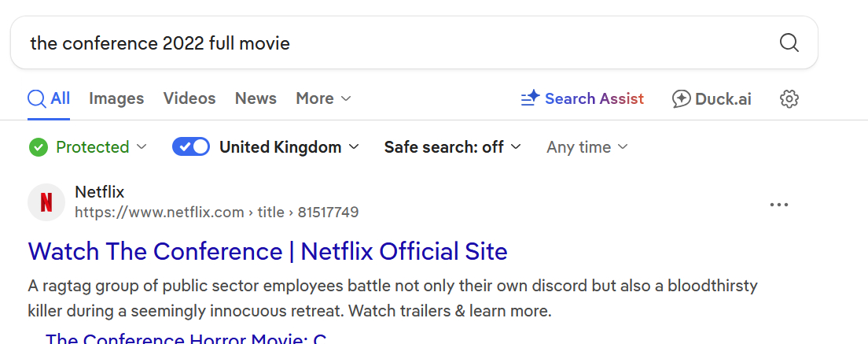The image size is (868, 344).
Task: Open Watch The Conference Netflix Official Site
Action: 267,251
